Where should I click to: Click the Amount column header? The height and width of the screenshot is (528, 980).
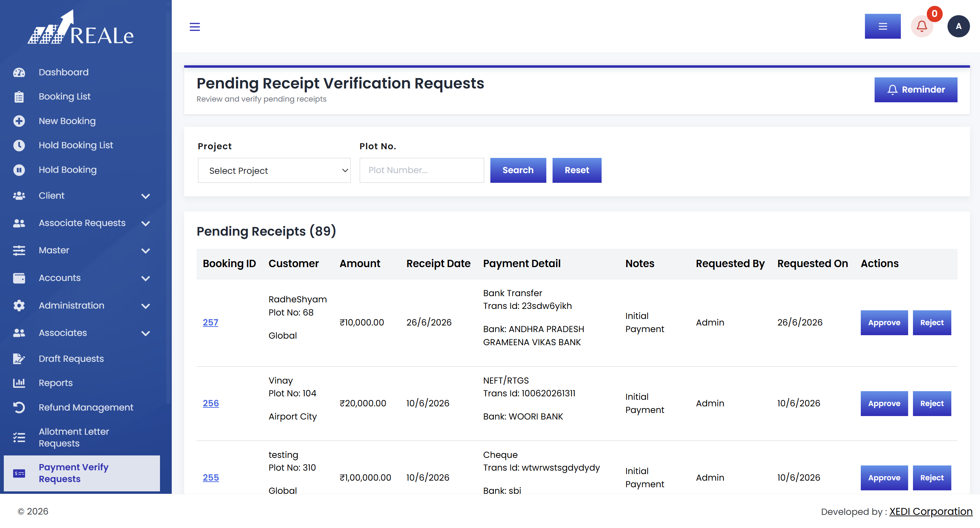coord(359,264)
